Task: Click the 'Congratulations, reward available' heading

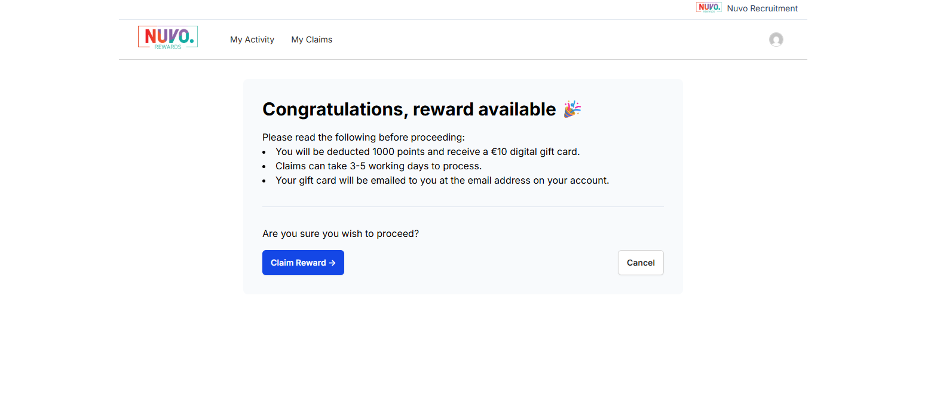Action: click(409, 110)
